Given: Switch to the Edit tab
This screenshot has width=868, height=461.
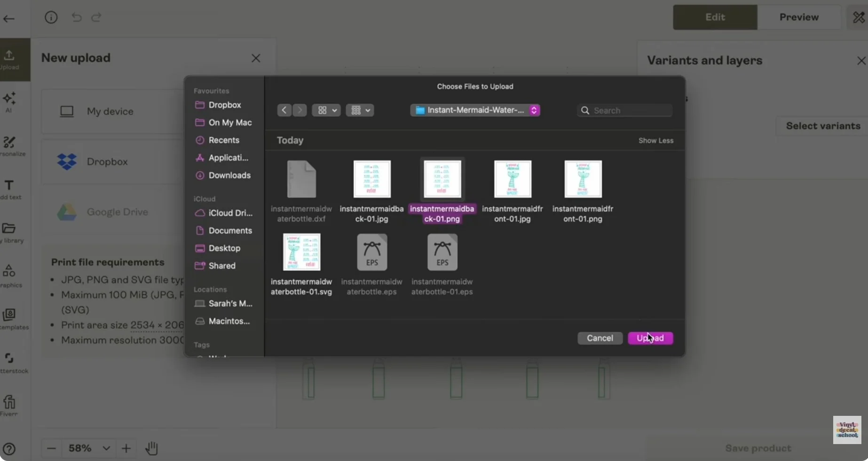Looking at the screenshot, I should pyautogui.click(x=715, y=17).
